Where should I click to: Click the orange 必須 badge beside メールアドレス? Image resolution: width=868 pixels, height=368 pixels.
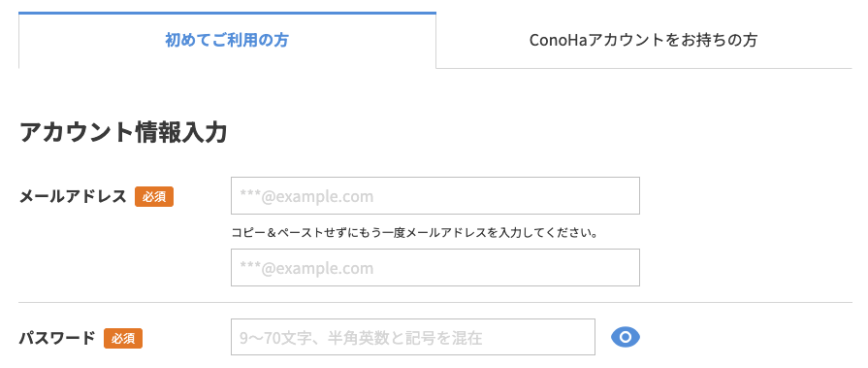pyautogui.click(x=154, y=197)
